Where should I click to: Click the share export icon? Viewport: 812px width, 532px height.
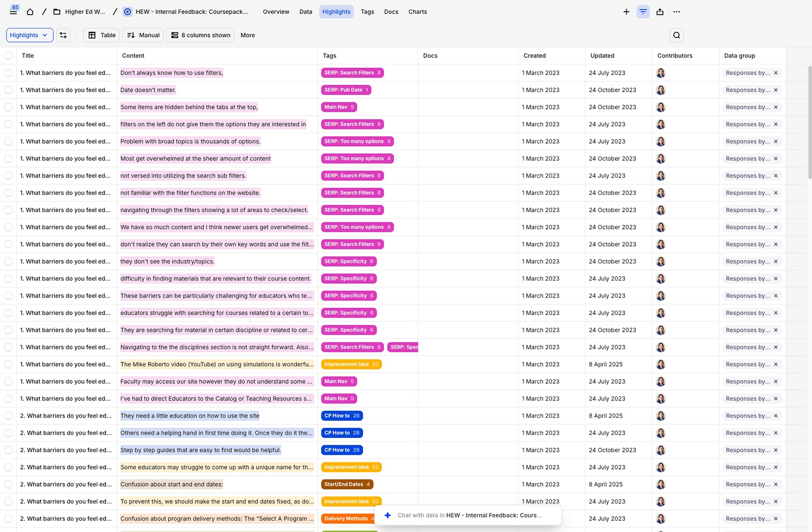(660, 12)
